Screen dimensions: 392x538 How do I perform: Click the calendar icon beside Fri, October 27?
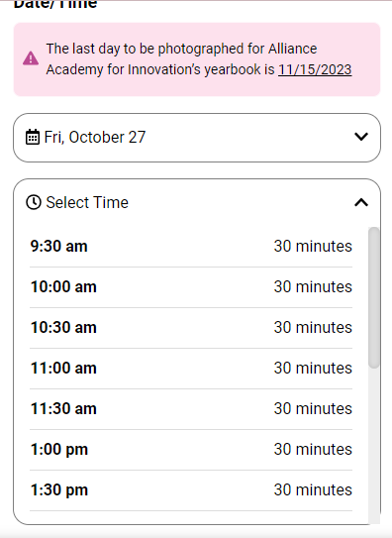click(33, 138)
